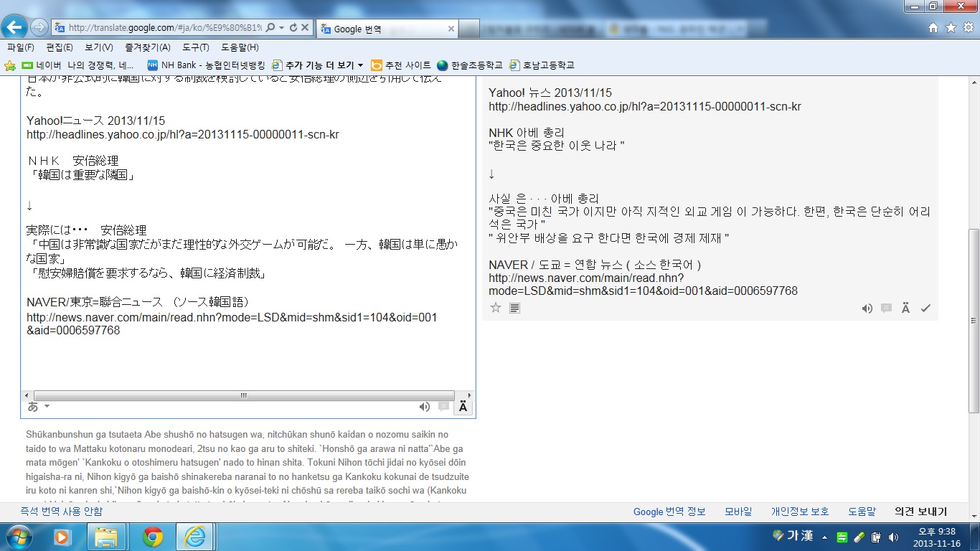The height and width of the screenshot is (551, 980).
Task: Open the あ input method dropdown
Action: point(38,407)
